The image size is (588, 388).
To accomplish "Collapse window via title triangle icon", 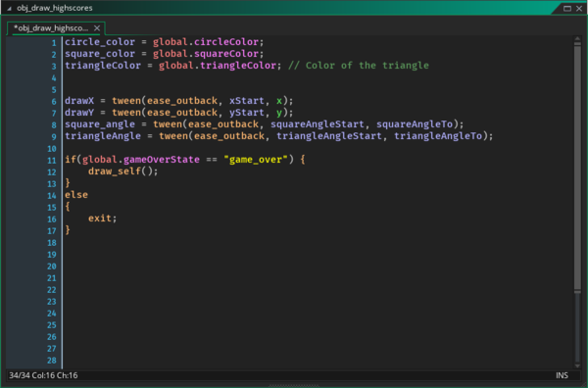I will click(x=10, y=8).
